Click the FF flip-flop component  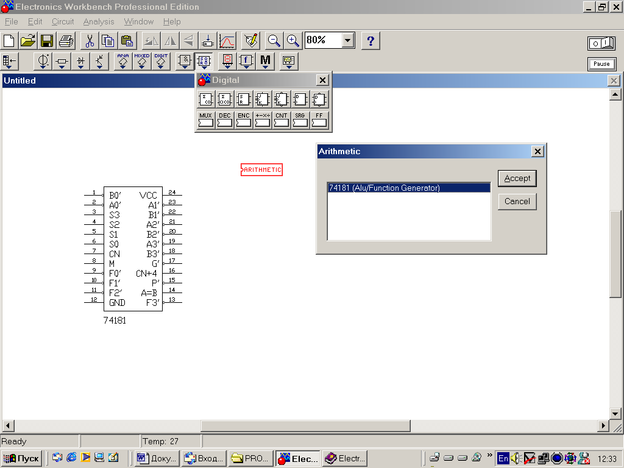(319, 120)
